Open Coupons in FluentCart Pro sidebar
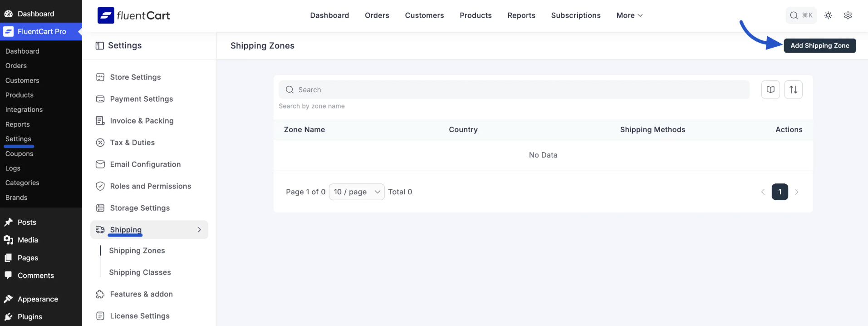Image resolution: width=868 pixels, height=326 pixels. click(20, 153)
